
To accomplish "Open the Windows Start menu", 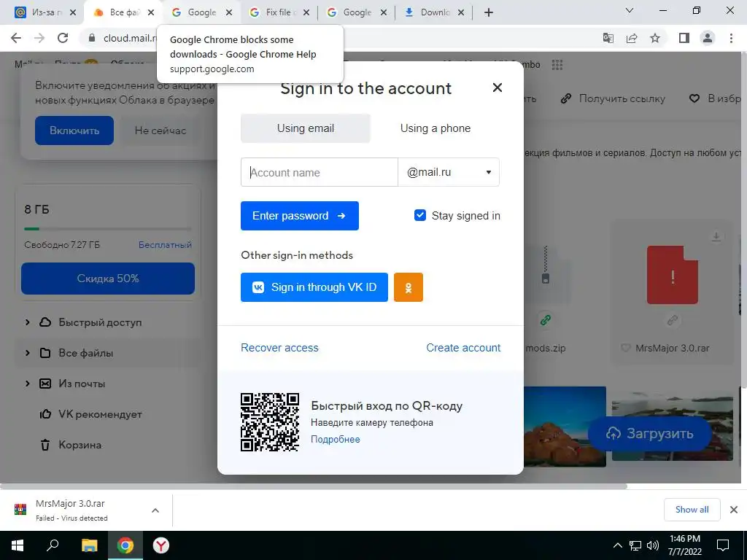I will (18, 545).
